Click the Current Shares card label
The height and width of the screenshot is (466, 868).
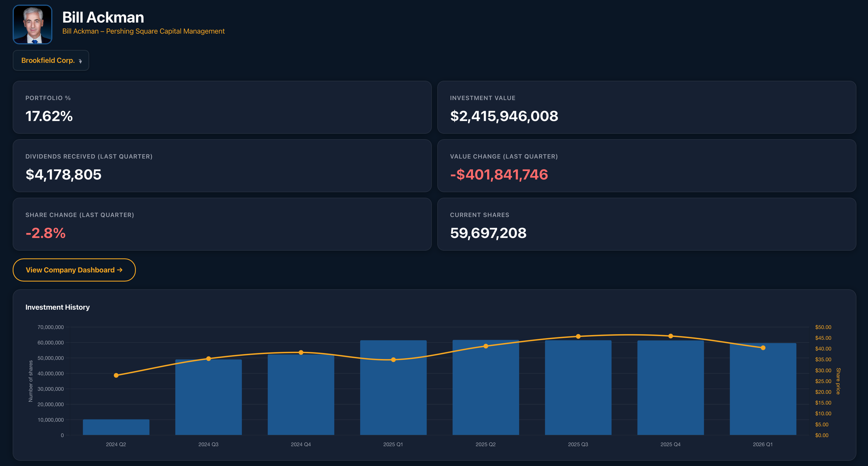479,215
